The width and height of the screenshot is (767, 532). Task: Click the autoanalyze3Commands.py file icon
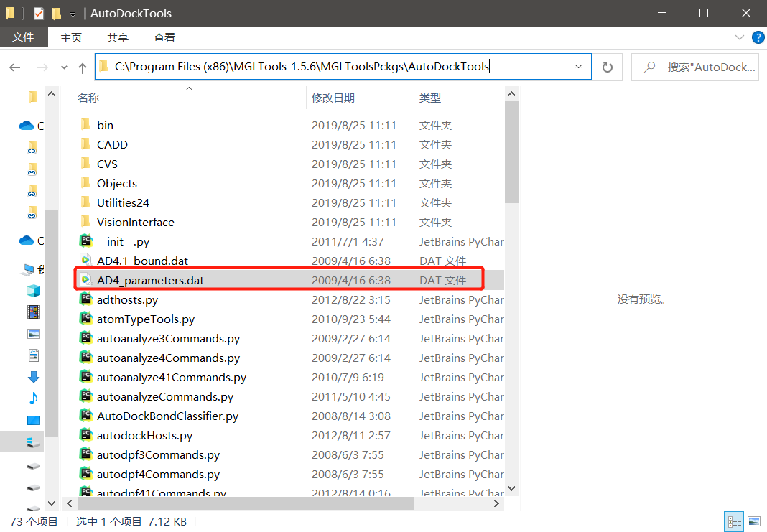[x=86, y=338]
